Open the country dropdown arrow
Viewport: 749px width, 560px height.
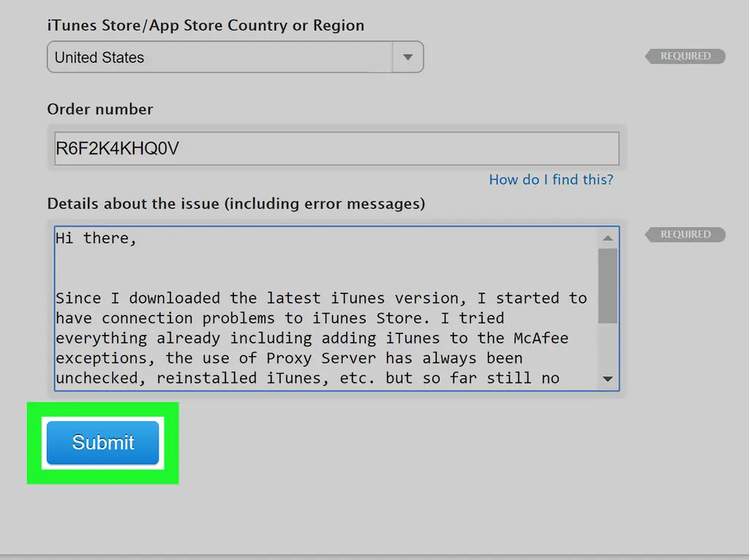coord(408,57)
